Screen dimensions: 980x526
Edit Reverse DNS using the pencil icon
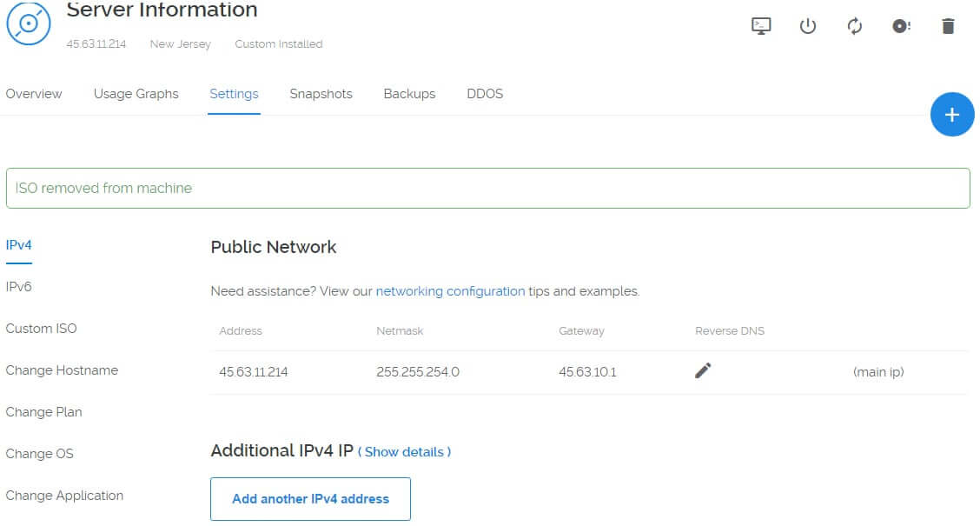702,370
